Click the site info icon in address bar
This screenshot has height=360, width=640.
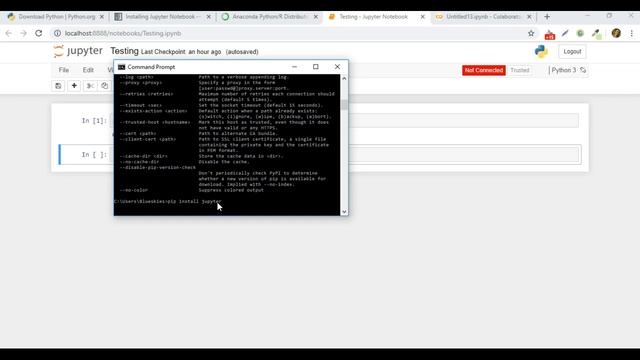pos(58,33)
